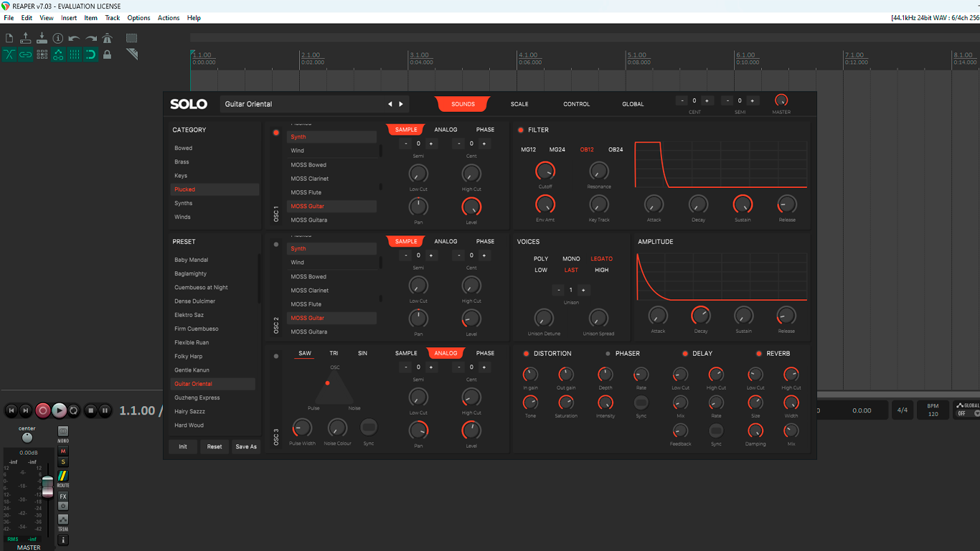Click Go to project start transport button
This screenshot has width=980, height=551.
pyautogui.click(x=11, y=410)
